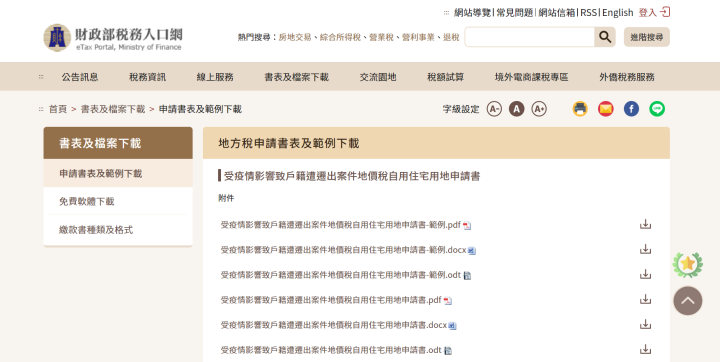Download 申請書.odt via its download icon
The height and width of the screenshot is (362, 720).
click(x=646, y=349)
